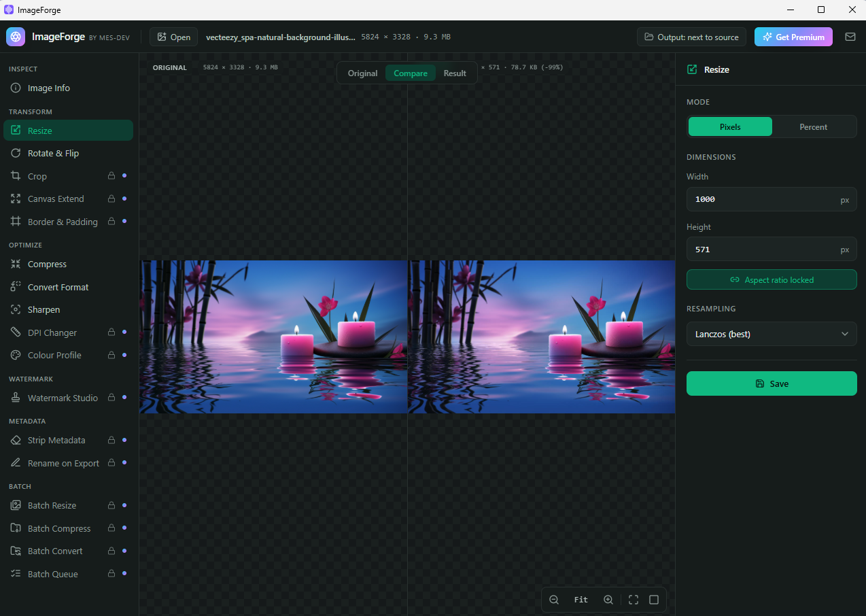Viewport: 866px width, 616px height.
Task: Open the Lanczos (best) resampling dropdown
Action: pyautogui.click(x=772, y=334)
